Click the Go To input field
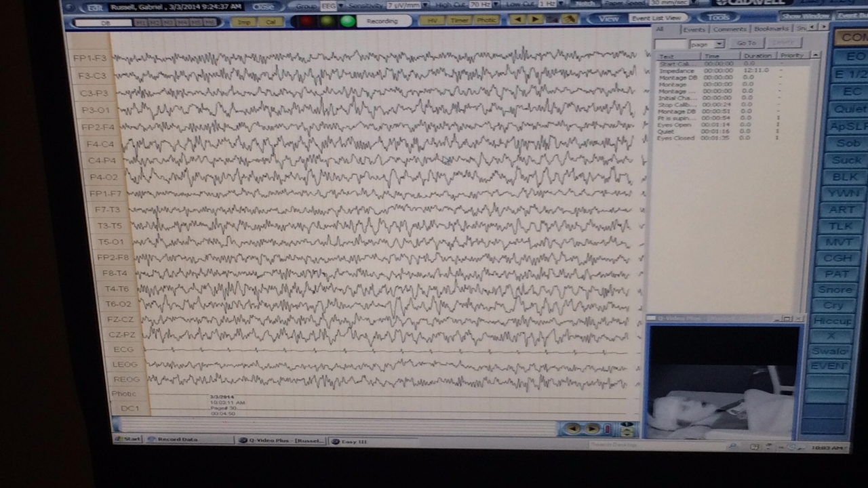 (671, 44)
